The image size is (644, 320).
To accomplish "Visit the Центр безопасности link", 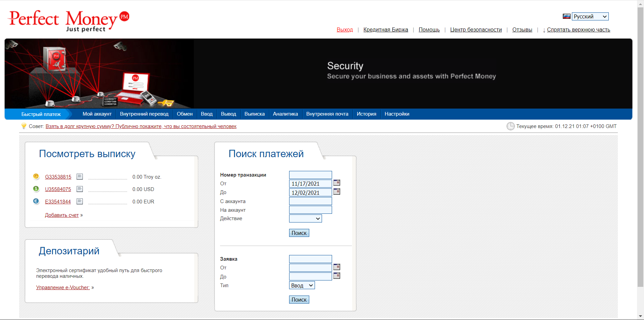I will [476, 29].
